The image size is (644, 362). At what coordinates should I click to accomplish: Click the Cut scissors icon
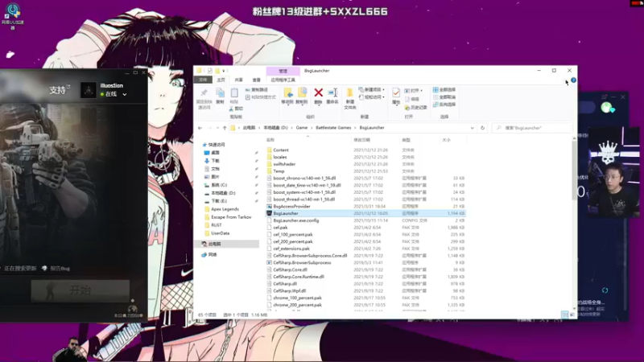(x=231, y=109)
